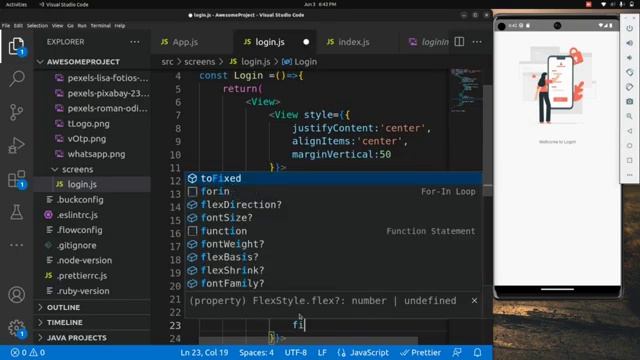Open the File menu
The height and width of the screenshot is (360, 640).
click(x=6, y=26)
